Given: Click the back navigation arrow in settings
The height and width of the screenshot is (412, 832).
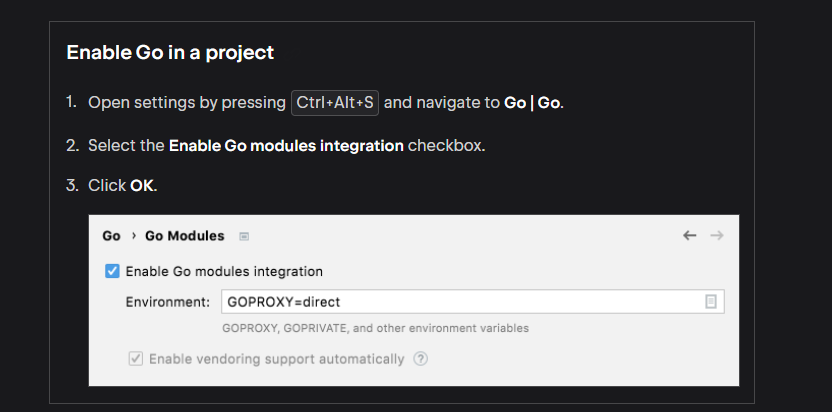Looking at the screenshot, I should [x=689, y=236].
